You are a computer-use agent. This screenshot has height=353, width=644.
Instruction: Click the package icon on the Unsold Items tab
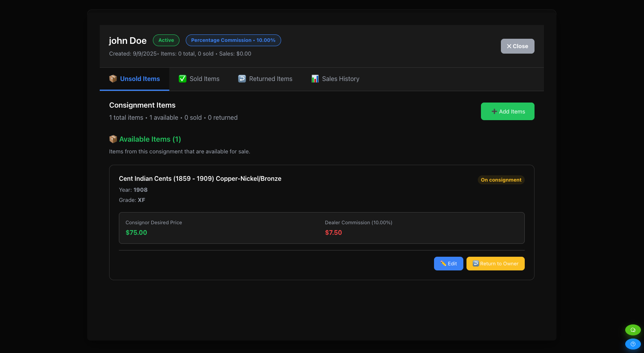click(x=113, y=79)
